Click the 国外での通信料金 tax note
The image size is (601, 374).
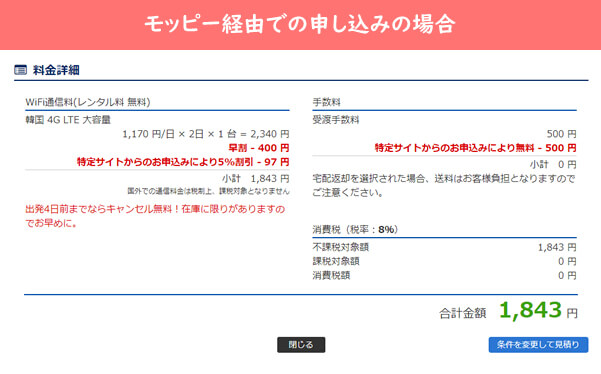(x=208, y=191)
